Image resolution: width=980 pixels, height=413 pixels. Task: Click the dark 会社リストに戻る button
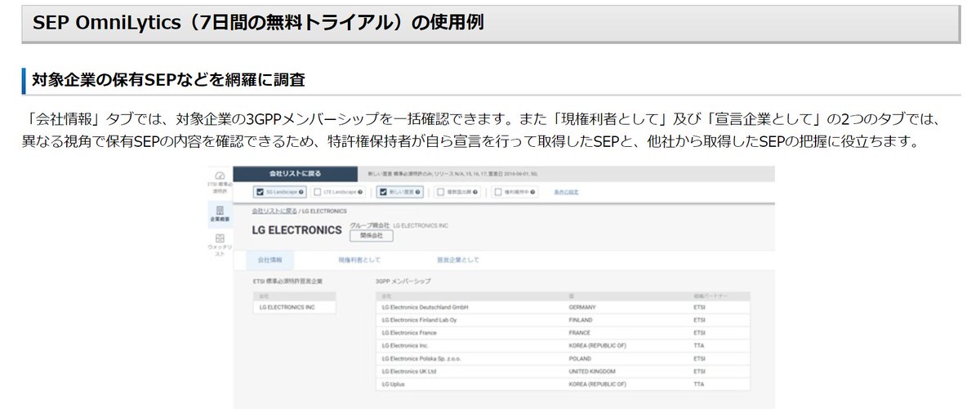click(296, 174)
